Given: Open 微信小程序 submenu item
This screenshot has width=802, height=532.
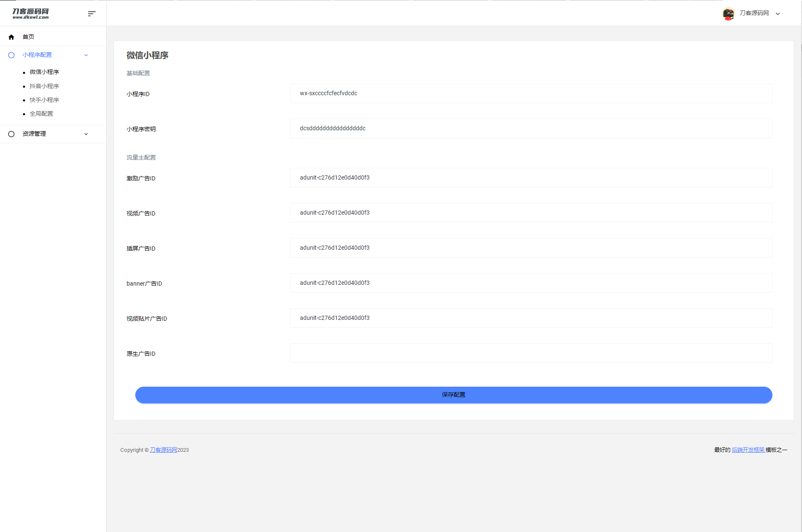Looking at the screenshot, I should tap(44, 72).
